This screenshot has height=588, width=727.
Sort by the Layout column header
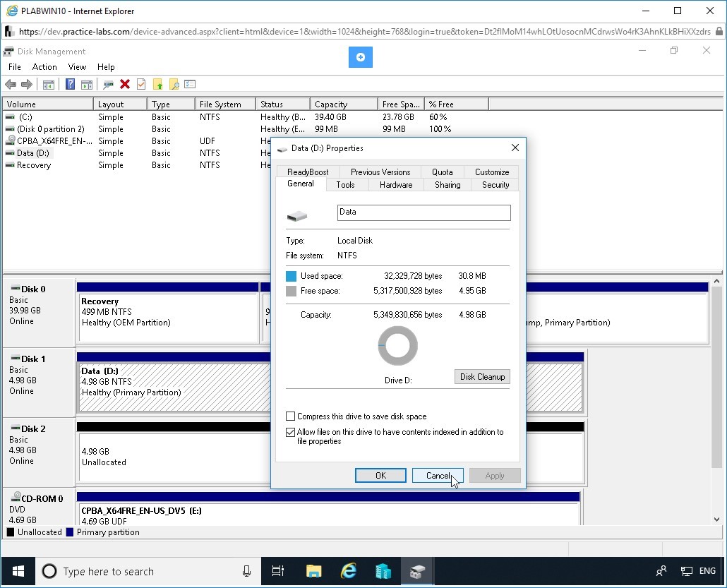tap(120, 104)
